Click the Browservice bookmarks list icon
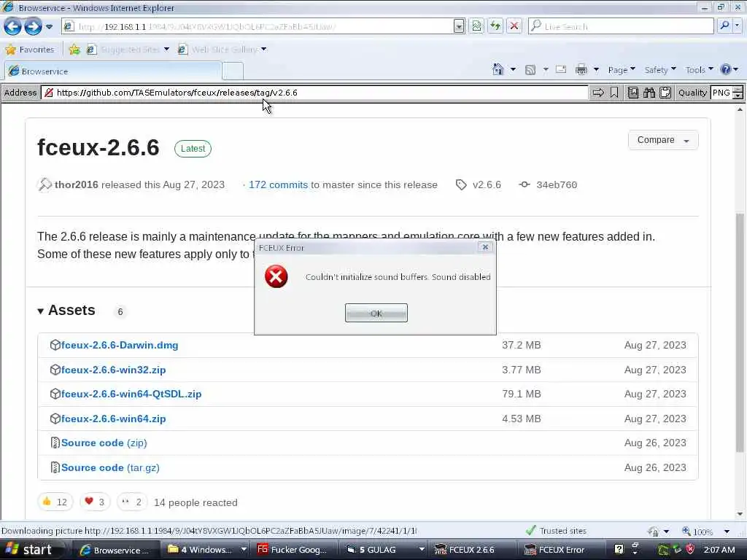 tap(632, 93)
